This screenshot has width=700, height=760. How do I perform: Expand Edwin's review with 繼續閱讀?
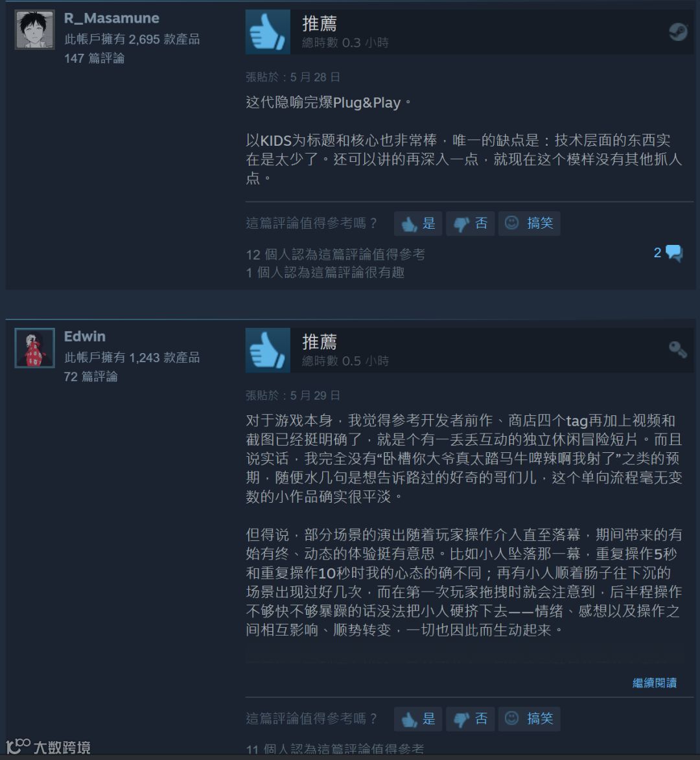[x=655, y=683]
